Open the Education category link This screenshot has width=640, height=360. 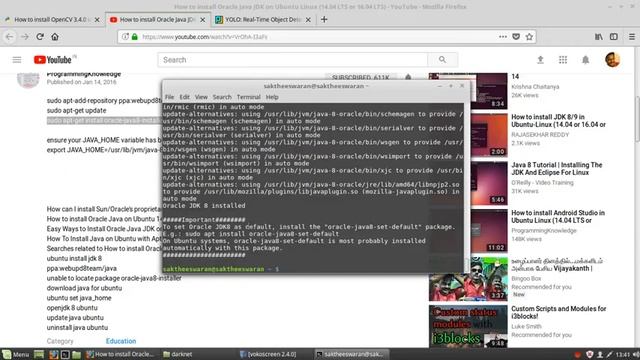pyautogui.click(x=121, y=341)
